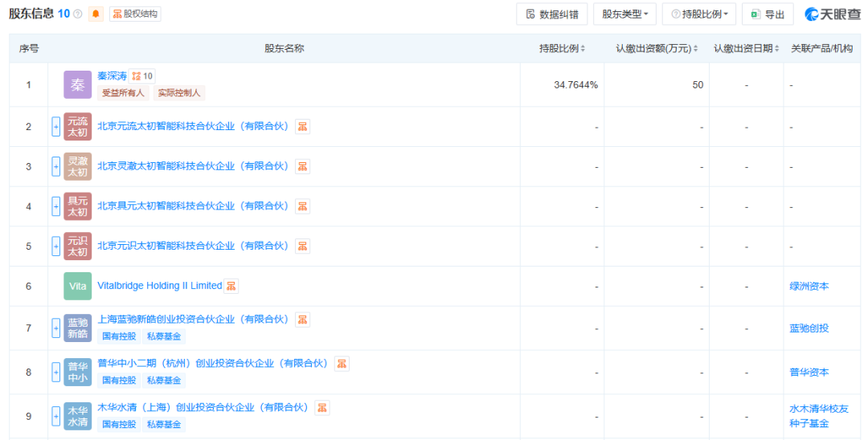Open the 绿洲资本 related institution link

809,287
